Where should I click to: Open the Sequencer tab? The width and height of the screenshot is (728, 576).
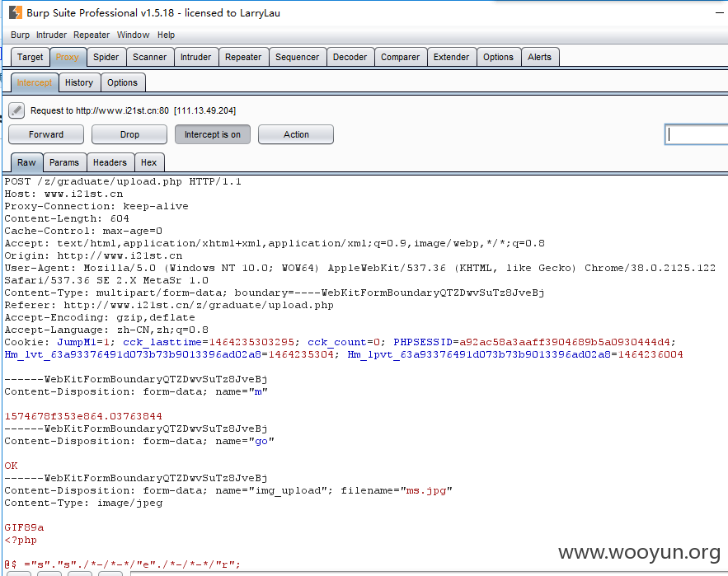tap(297, 57)
